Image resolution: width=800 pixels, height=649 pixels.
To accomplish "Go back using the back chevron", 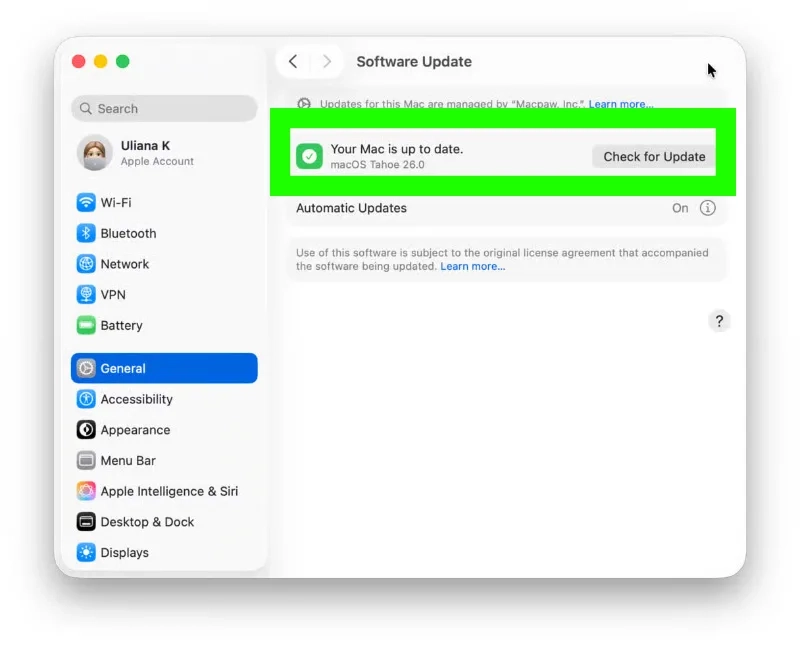I will (x=293, y=62).
